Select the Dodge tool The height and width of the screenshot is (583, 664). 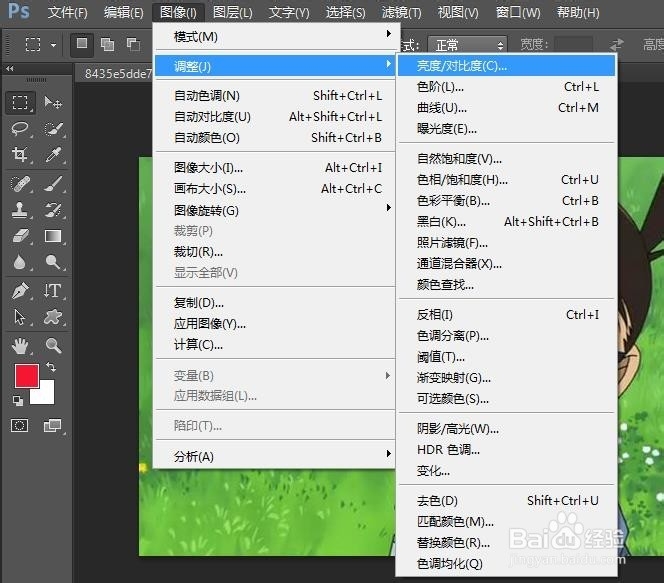pos(53,262)
